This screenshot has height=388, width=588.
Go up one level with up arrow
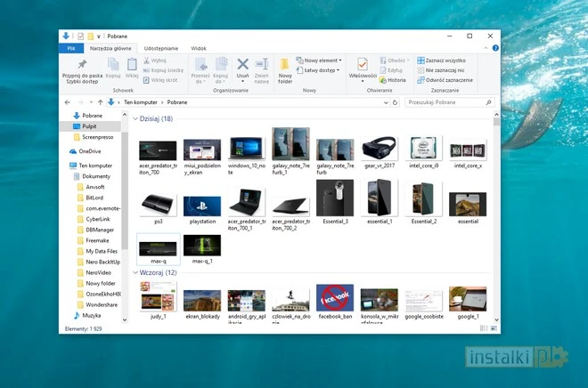point(99,102)
